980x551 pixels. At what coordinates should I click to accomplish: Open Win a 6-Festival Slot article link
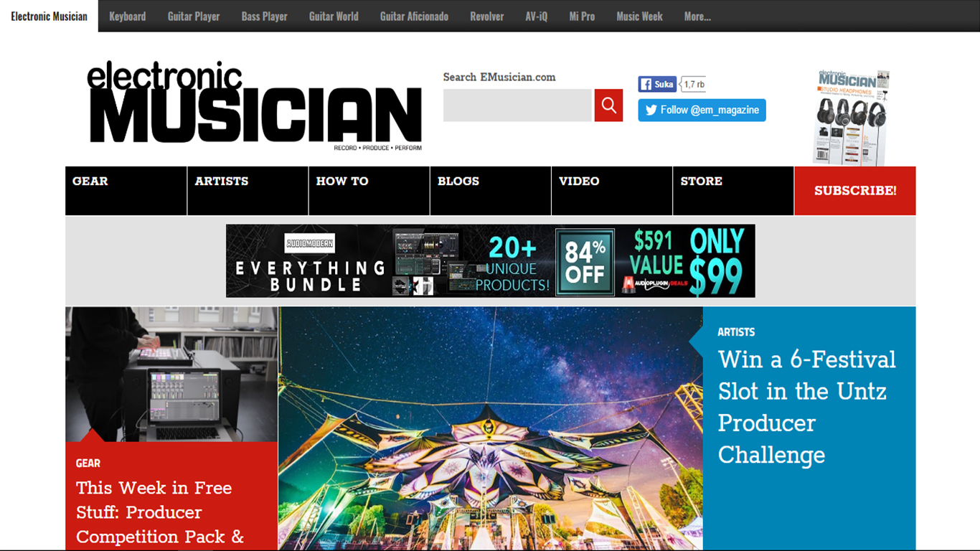pos(807,407)
